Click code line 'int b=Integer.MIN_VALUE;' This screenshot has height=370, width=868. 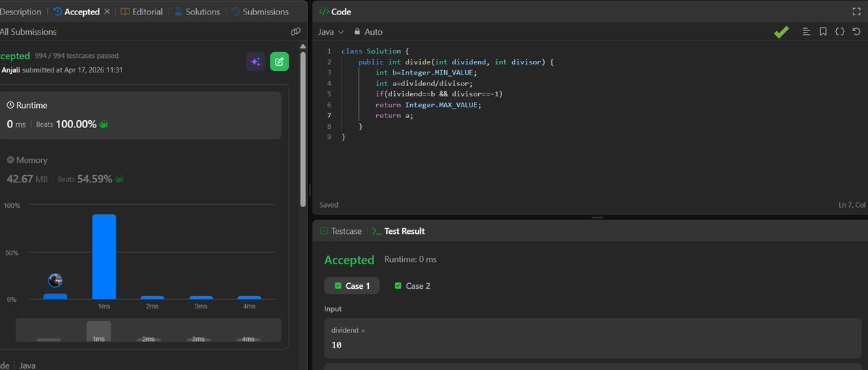[x=426, y=72]
